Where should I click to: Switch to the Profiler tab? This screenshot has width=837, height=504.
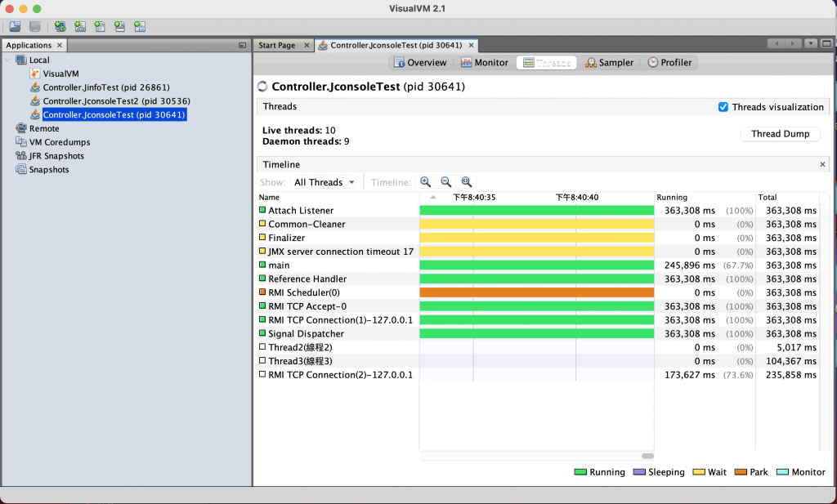[x=669, y=62]
